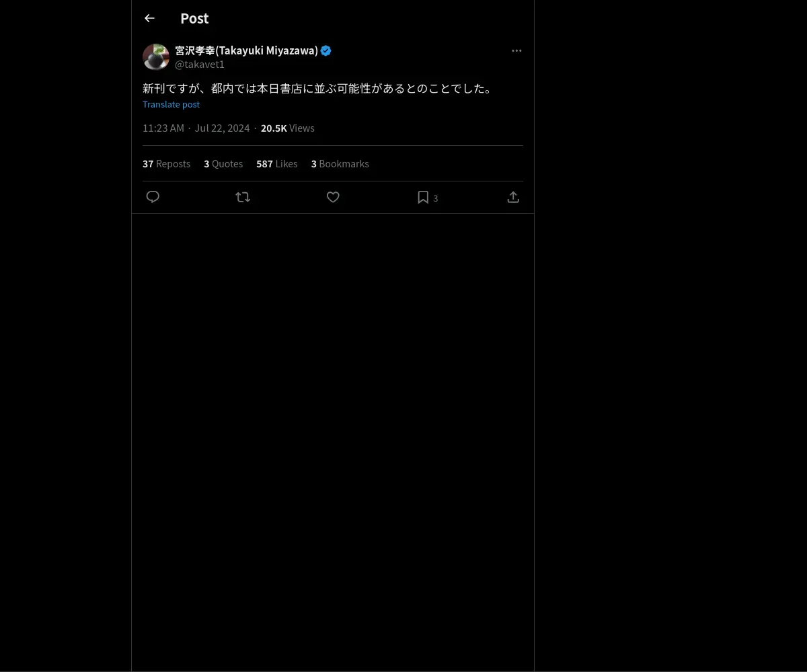Click the reply speech bubble icon
Screen dimensions: 807x672
[x=153, y=197]
